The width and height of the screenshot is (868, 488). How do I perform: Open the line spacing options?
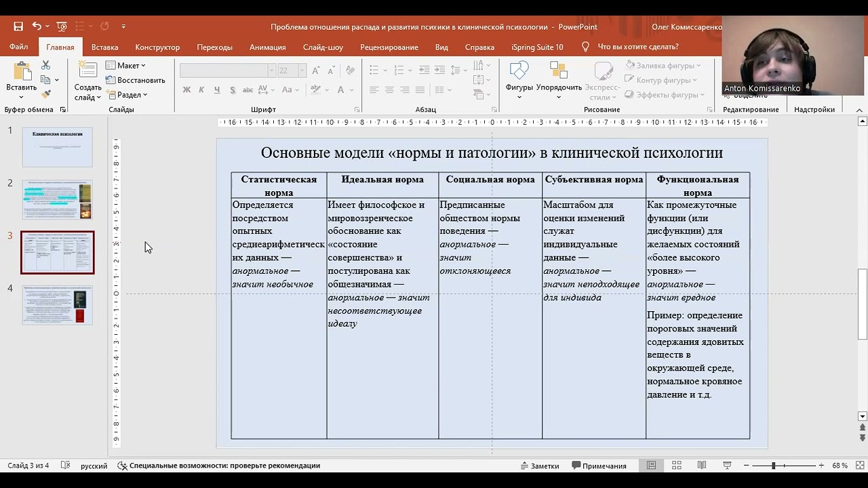click(x=459, y=70)
